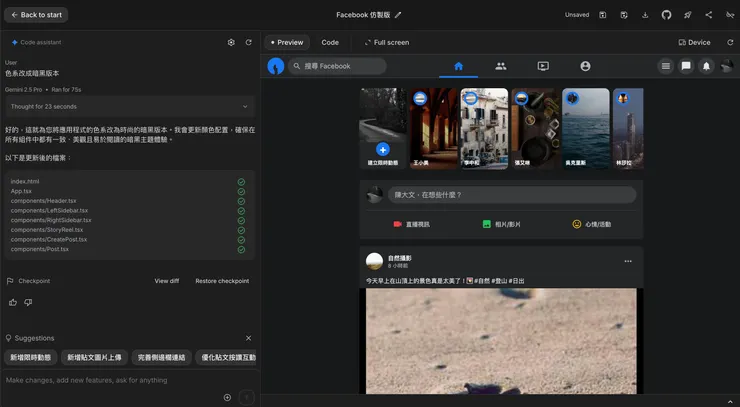The image size is (740, 407).
Task: Select the Home tab in Facebook header
Action: point(458,67)
